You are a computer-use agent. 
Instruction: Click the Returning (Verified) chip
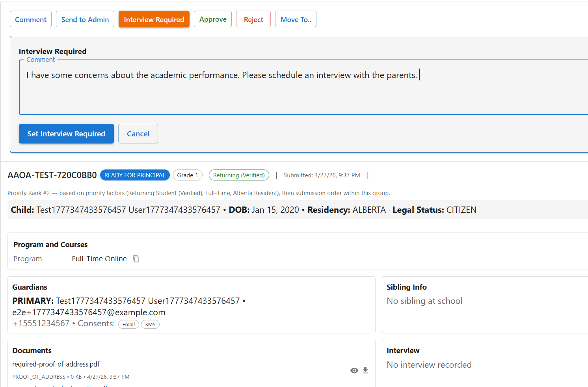(239, 175)
